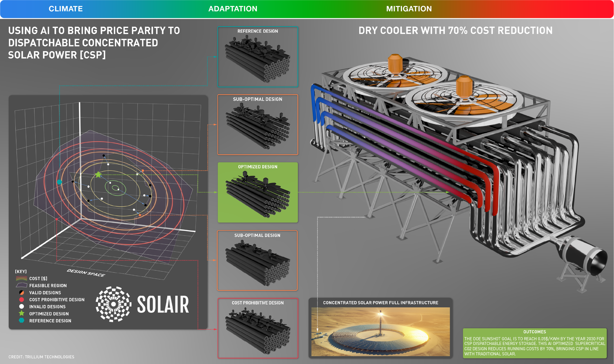Click the OUTCOMES heading in green box
The image size is (614, 364).
pyautogui.click(x=534, y=332)
